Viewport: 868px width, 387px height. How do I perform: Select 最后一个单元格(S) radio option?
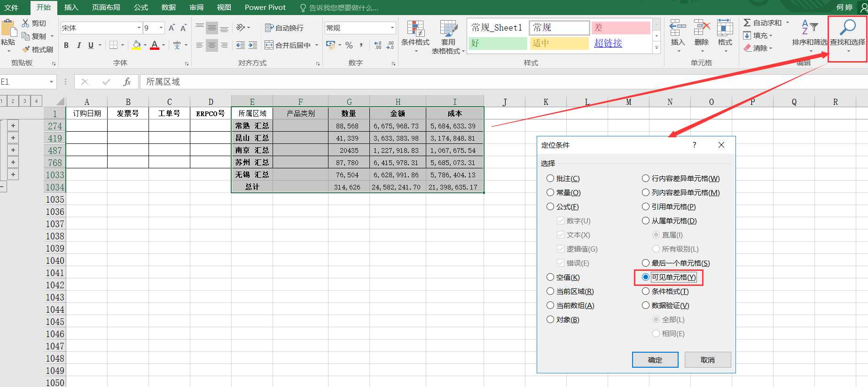click(646, 263)
